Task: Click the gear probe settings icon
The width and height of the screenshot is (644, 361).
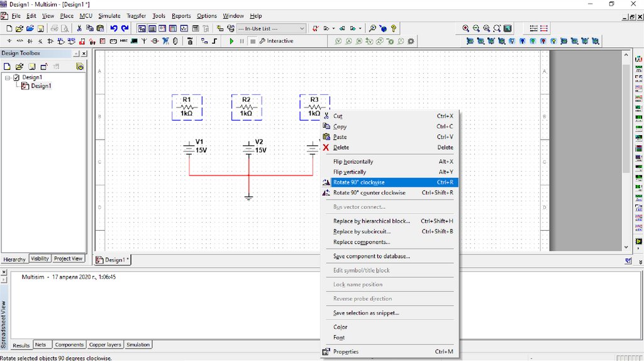Action: click(x=411, y=42)
